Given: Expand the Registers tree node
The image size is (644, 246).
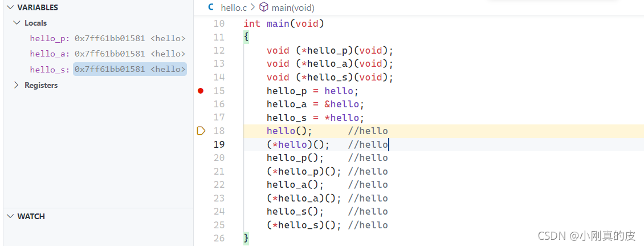Looking at the screenshot, I should point(17,85).
